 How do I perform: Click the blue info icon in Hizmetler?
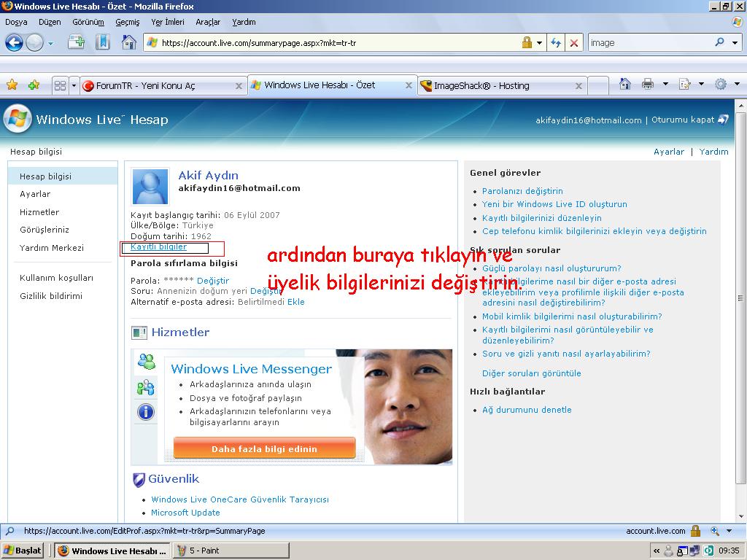point(146,411)
